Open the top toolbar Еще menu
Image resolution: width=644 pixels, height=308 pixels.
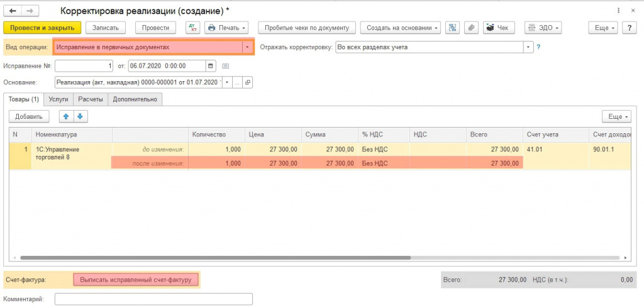click(603, 28)
